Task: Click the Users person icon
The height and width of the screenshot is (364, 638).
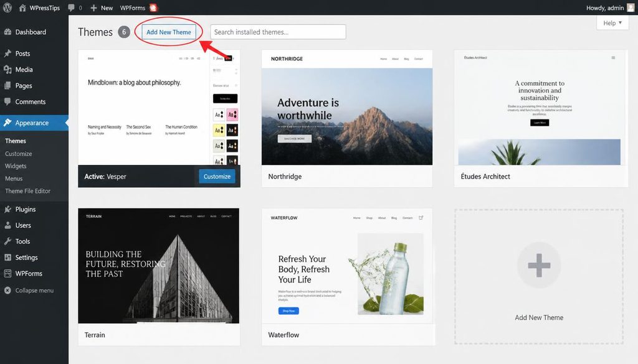Action: point(7,225)
